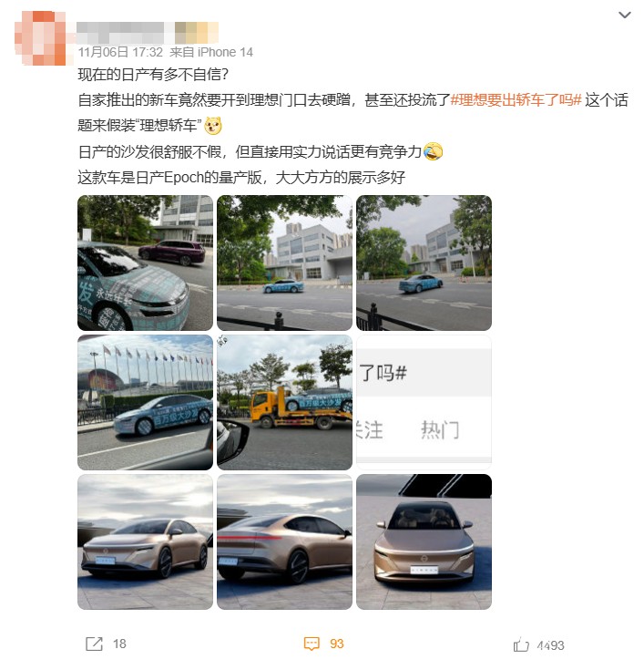Open the #理想要出轿车了吗# hashtag link
This screenshot has height=670, width=644.
pyautogui.click(x=516, y=100)
